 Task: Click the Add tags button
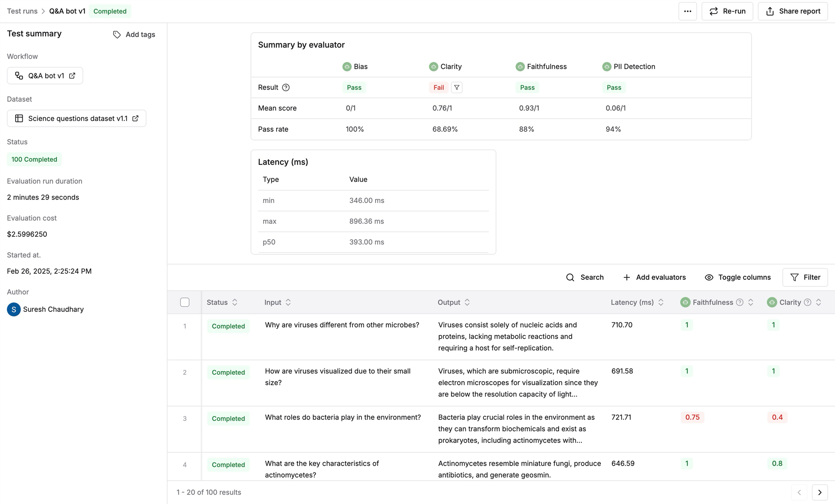pyautogui.click(x=134, y=34)
